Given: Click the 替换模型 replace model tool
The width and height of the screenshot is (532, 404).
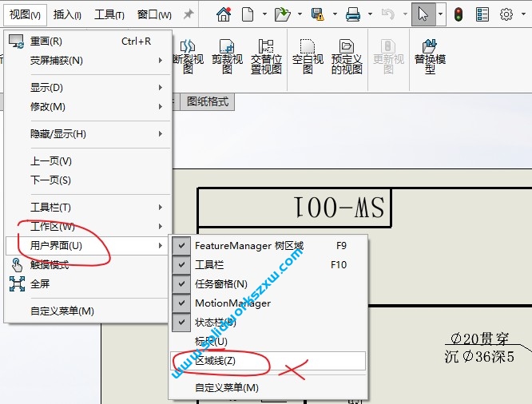Looking at the screenshot, I should (x=430, y=57).
